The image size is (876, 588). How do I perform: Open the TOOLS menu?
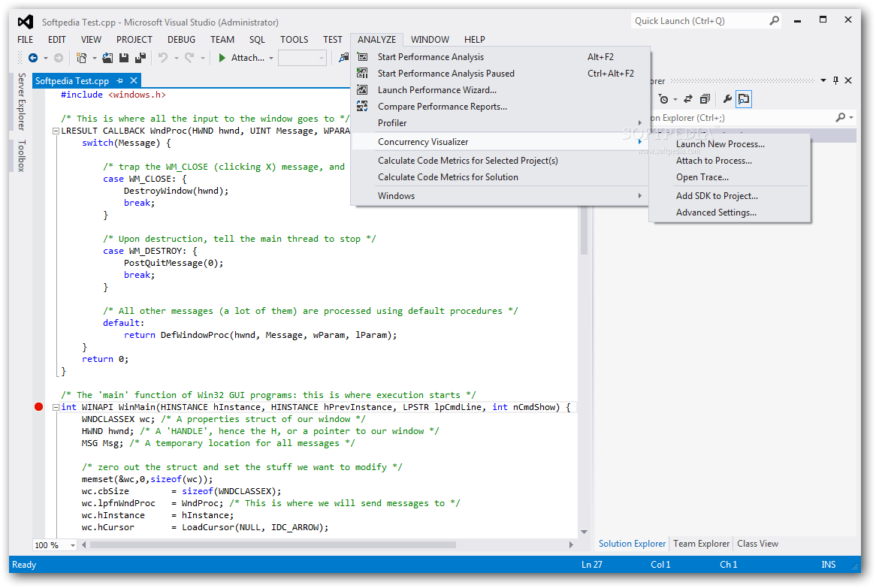(294, 40)
